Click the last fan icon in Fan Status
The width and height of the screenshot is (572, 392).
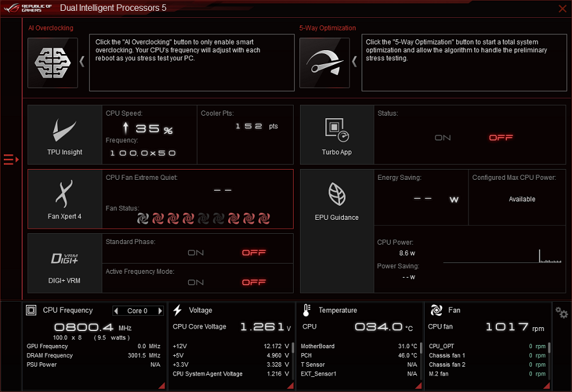pos(264,219)
